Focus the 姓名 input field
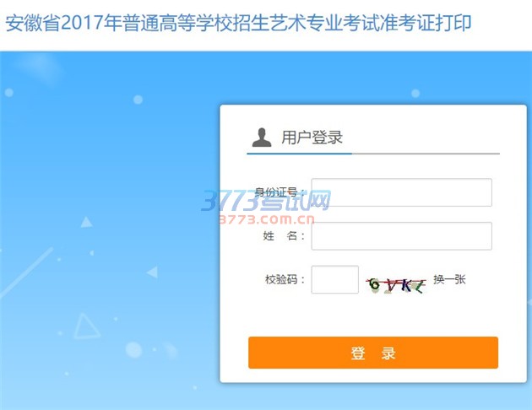Image resolution: width=532 pixels, height=410 pixels. (x=401, y=236)
